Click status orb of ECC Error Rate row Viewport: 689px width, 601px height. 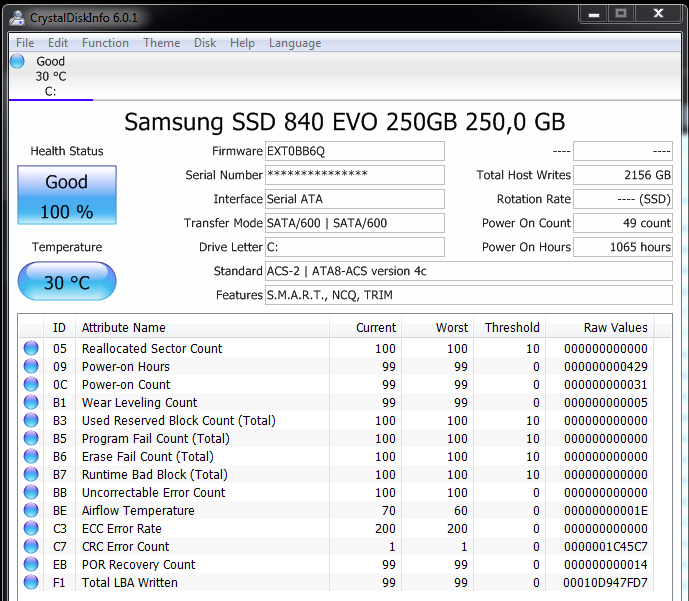pyautogui.click(x=31, y=528)
